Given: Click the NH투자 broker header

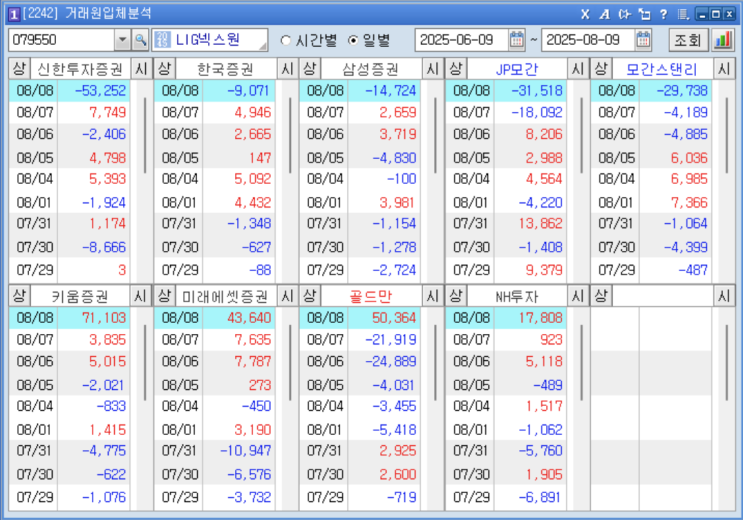Looking at the screenshot, I should [x=517, y=296].
